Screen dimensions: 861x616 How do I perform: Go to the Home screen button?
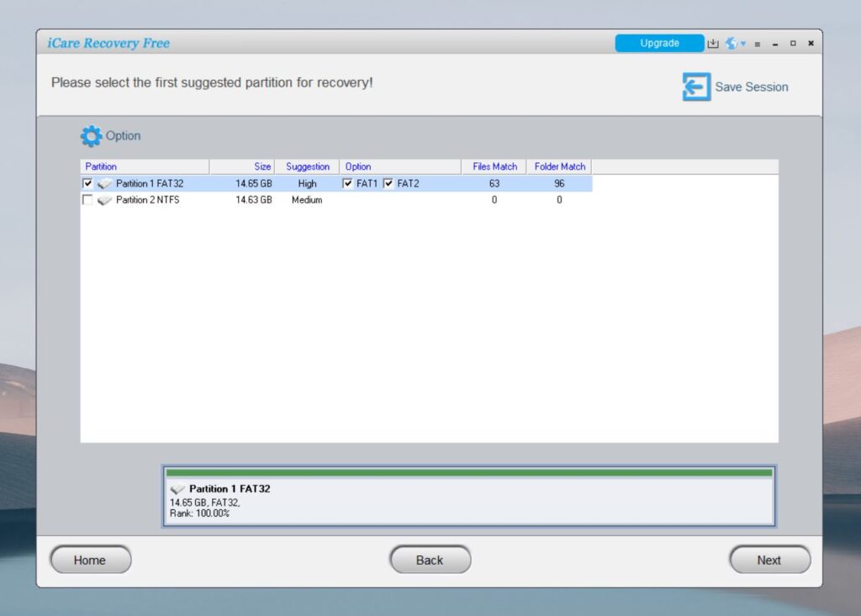[x=91, y=560]
